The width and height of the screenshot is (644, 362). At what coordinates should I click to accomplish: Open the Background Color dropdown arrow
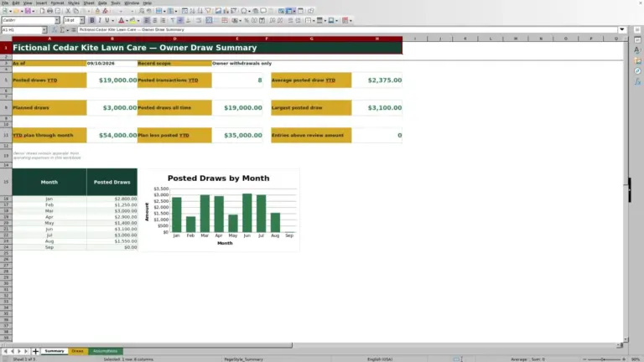pos(138,20)
